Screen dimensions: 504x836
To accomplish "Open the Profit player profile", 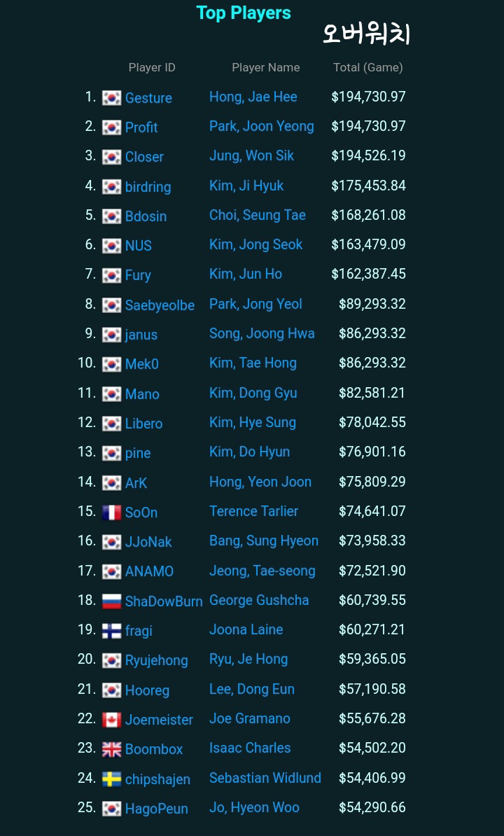I will tap(141, 127).
